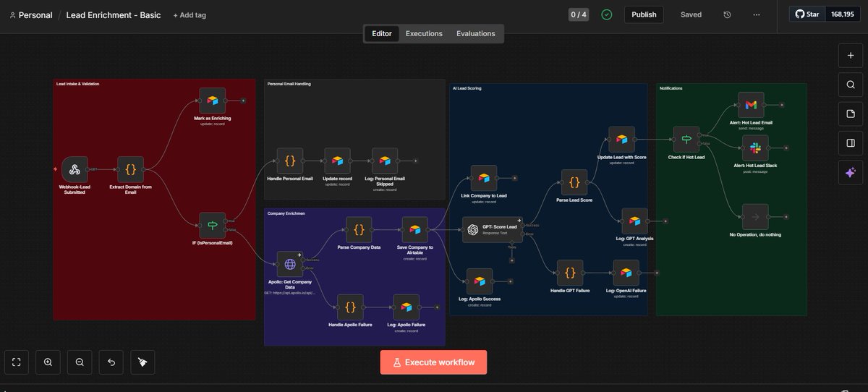868x392 pixels.
Task: Tidy up the workflow nodes
Action: pos(142,362)
